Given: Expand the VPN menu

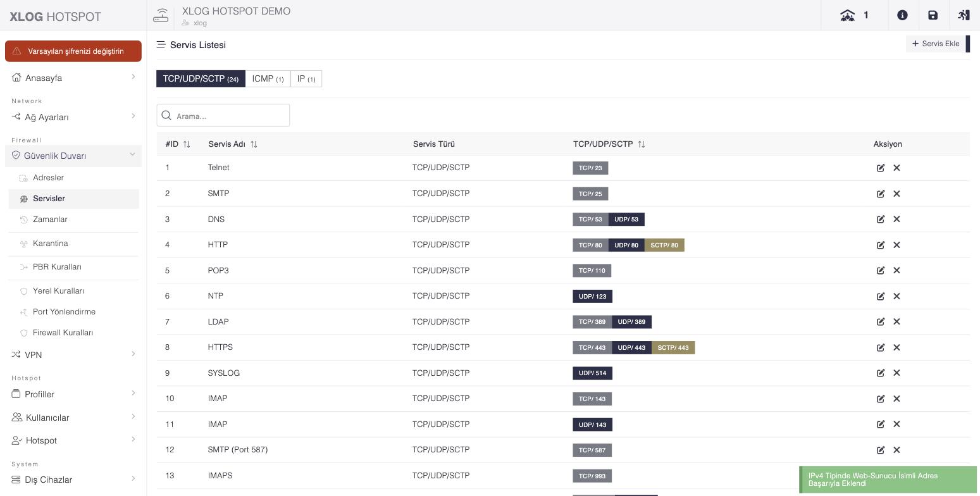Looking at the screenshot, I should tap(73, 355).
